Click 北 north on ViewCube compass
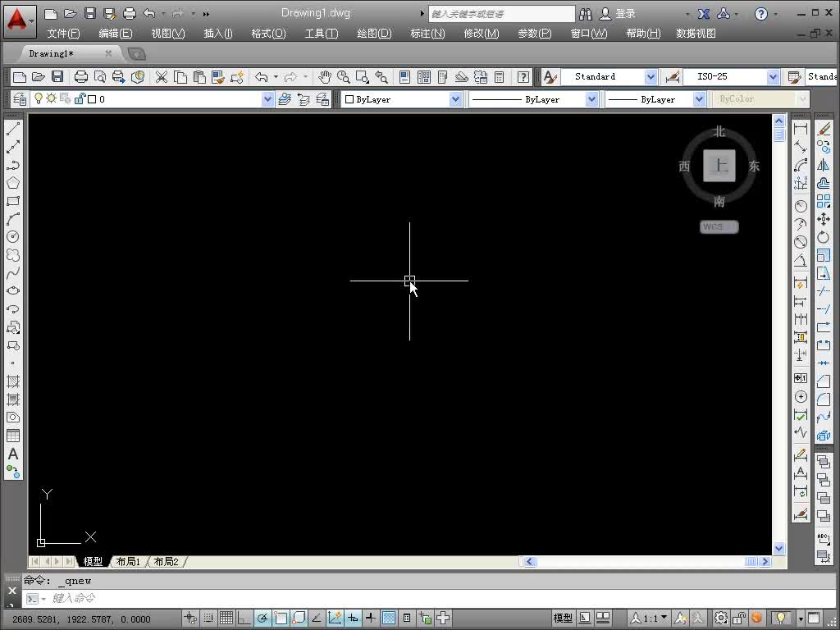Image resolution: width=840 pixels, height=630 pixels. (719, 131)
